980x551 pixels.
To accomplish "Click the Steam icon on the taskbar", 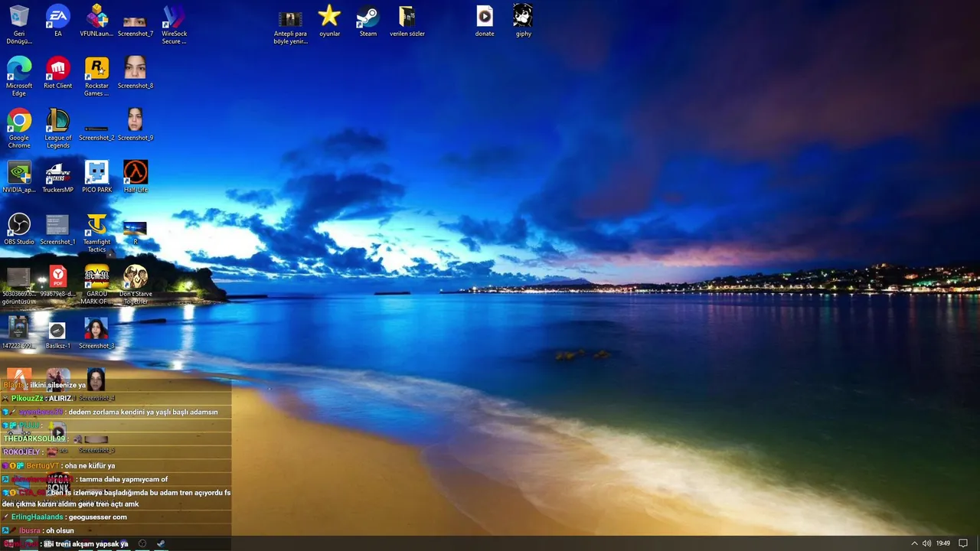I will (x=161, y=543).
